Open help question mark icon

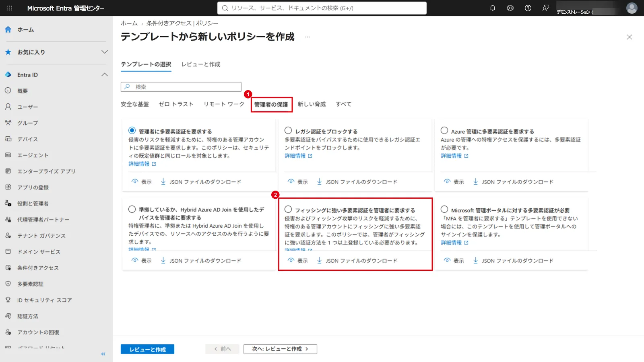pyautogui.click(x=528, y=8)
